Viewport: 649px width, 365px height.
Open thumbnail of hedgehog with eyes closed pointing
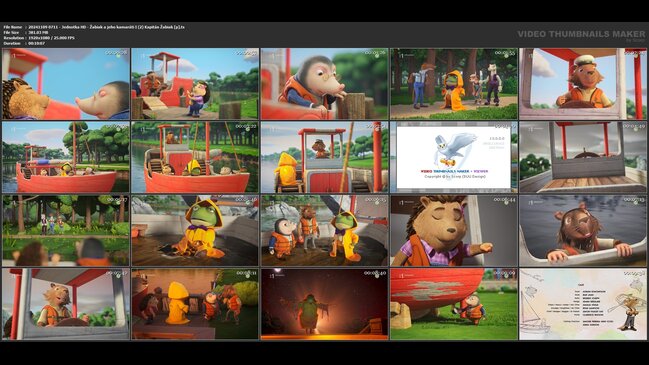pyautogui.click(x=454, y=231)
